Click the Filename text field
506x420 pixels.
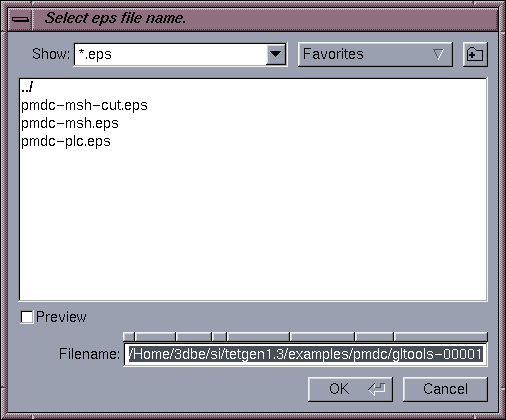(305, 354)
